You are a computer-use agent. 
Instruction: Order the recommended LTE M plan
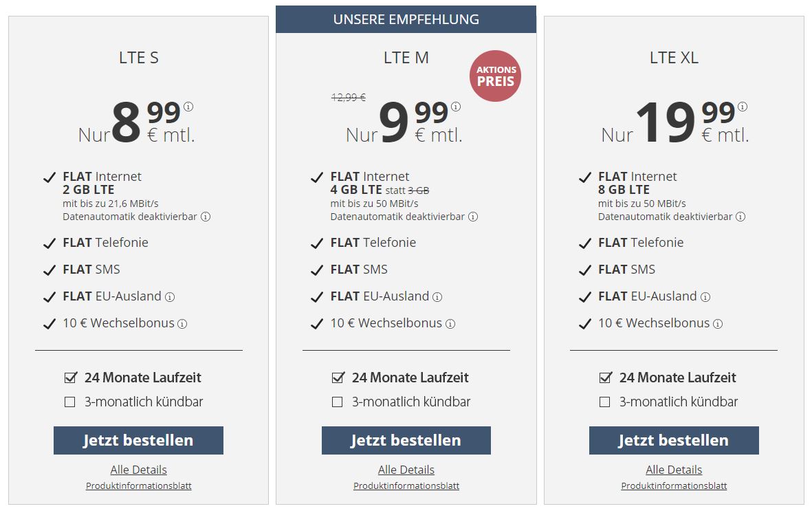click(406, 441)
